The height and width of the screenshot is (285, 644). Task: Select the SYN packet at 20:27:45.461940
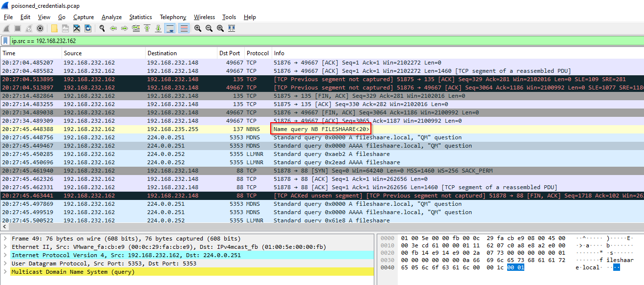(322, 171)
